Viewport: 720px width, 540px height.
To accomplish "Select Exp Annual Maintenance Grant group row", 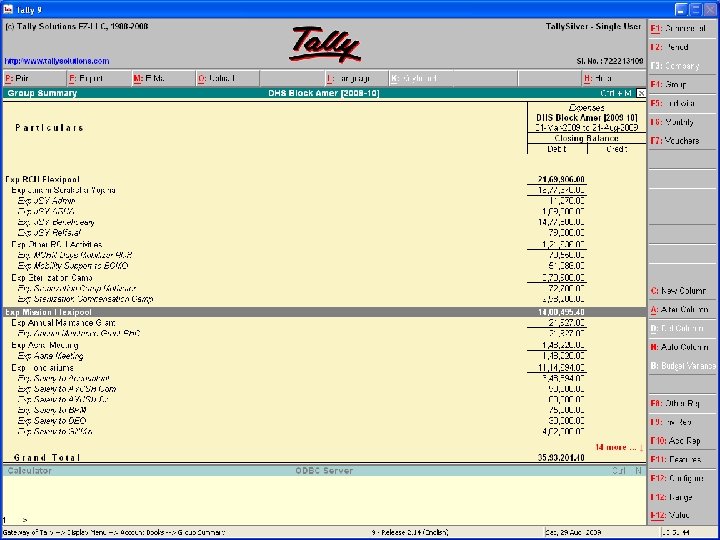I will (x=324, y=323).
